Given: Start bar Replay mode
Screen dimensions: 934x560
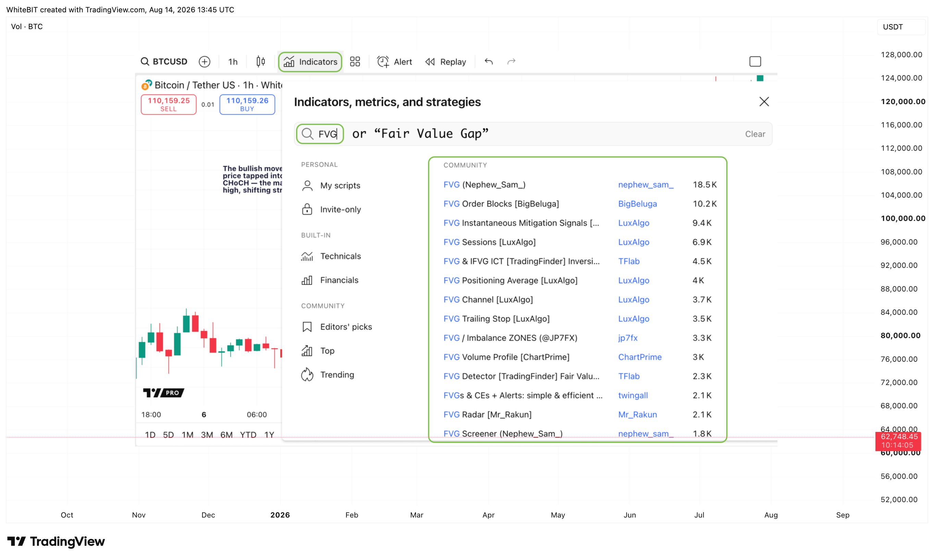Looking at the screenshot, I should [446, 62].
